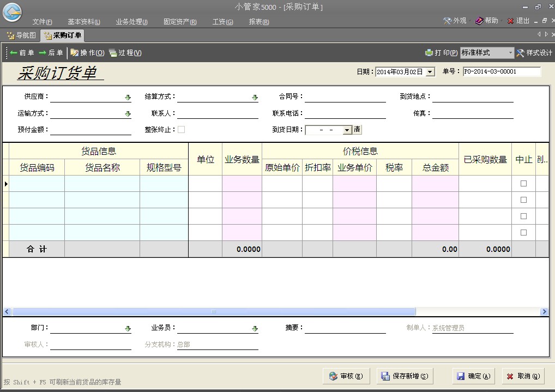Click the 摘要 input field
Image resolution: width=555 pixels, height=392 pixels.
[345, 328]
